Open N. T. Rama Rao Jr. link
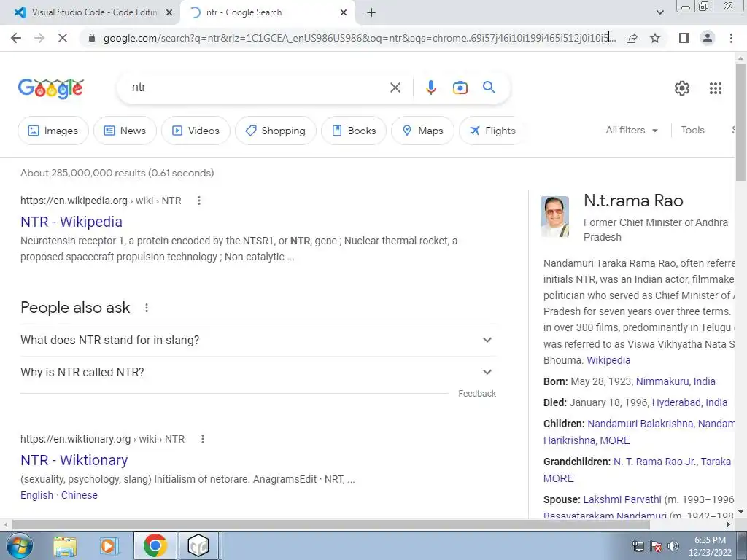Viewport: 747px width, 560px height. pyautogui.click(x=654, y=462)
